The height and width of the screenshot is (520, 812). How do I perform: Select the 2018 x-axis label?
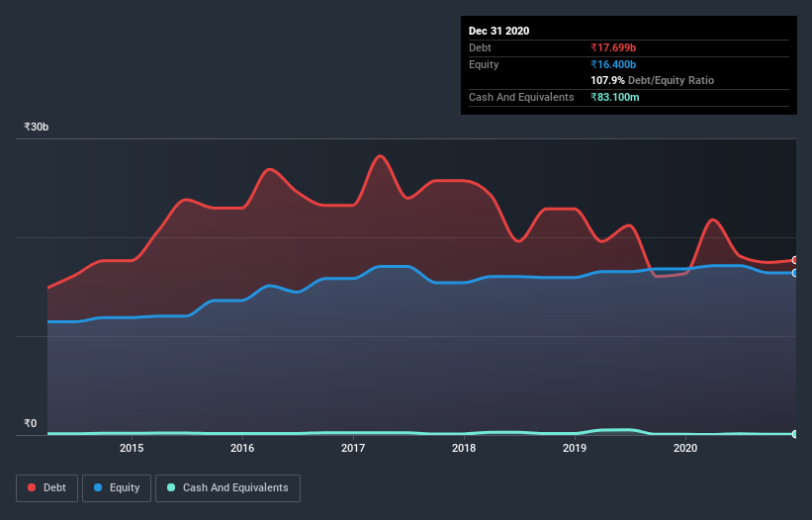pyautogui.click(x=464, y=448)
